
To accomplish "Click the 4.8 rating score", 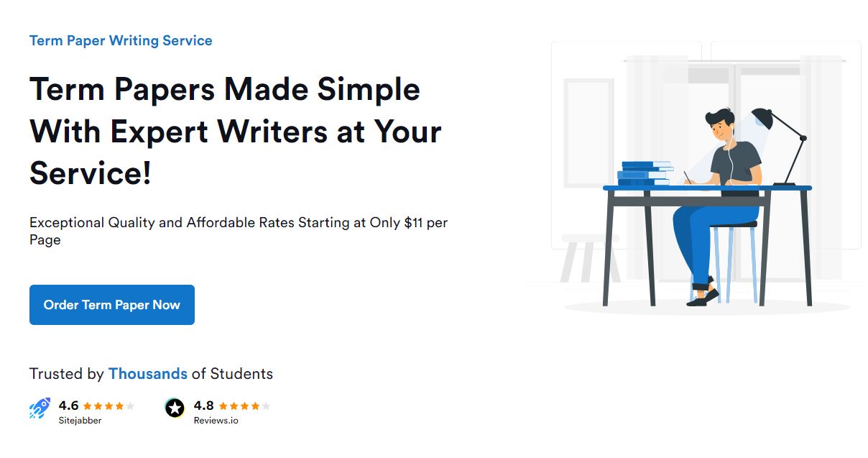I will pos(204,406).
